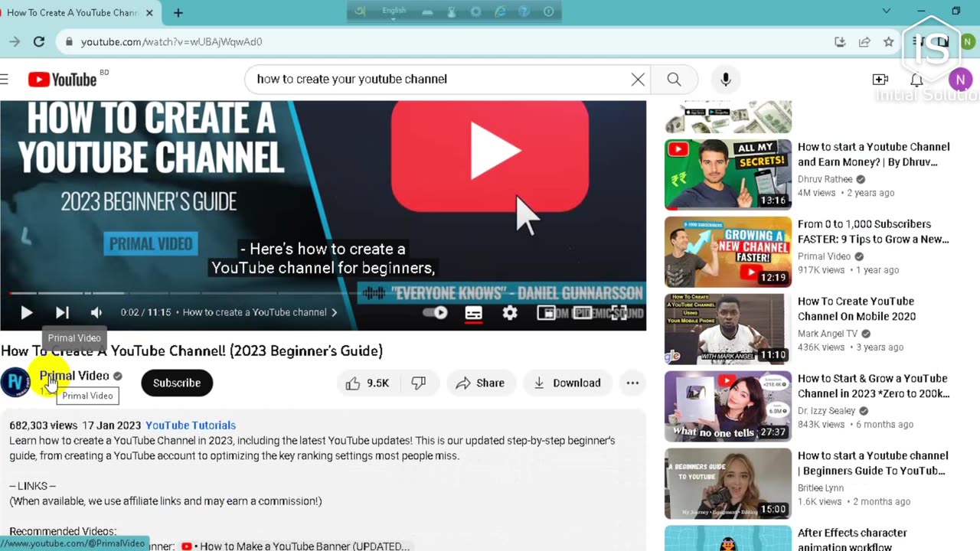The image size is (980, 551).
Task: Open the help icon in the keyboard toolbar
Action: click(524, 11)
